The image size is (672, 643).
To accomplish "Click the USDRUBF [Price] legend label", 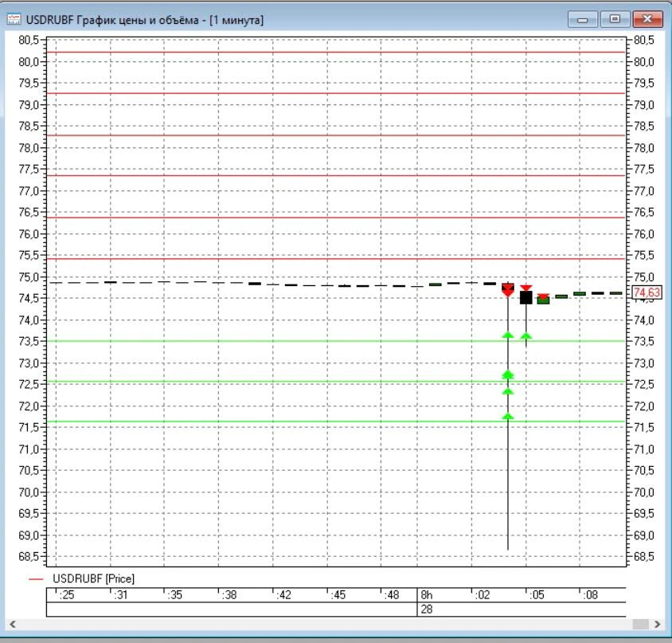I will (x=93, y=578).
